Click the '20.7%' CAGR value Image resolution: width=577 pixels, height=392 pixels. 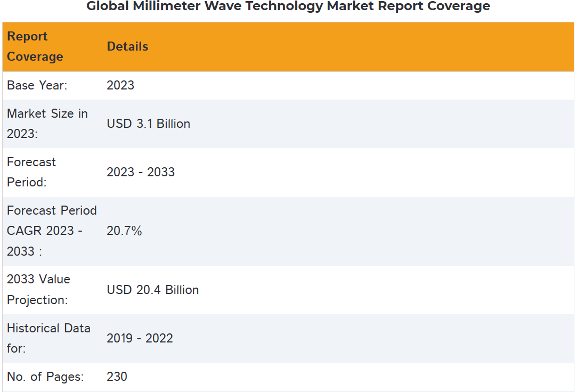point(124,231)
